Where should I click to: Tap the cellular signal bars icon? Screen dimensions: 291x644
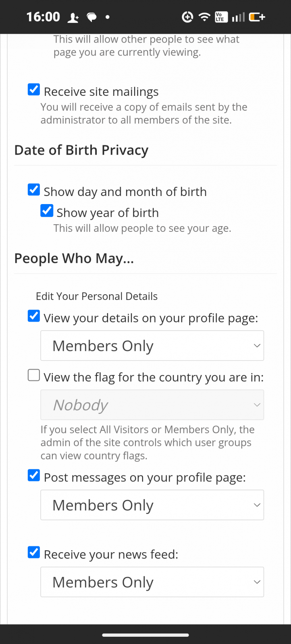(238, 17)
